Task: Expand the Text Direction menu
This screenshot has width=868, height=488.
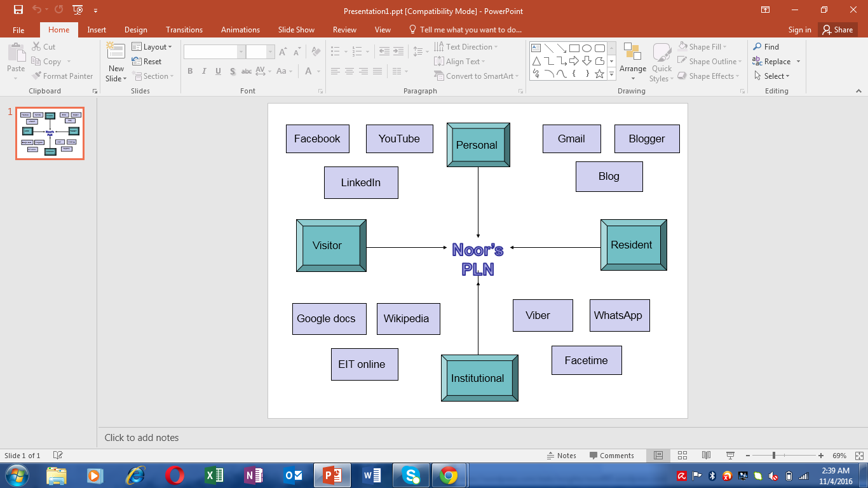Action: click(466, 47)
